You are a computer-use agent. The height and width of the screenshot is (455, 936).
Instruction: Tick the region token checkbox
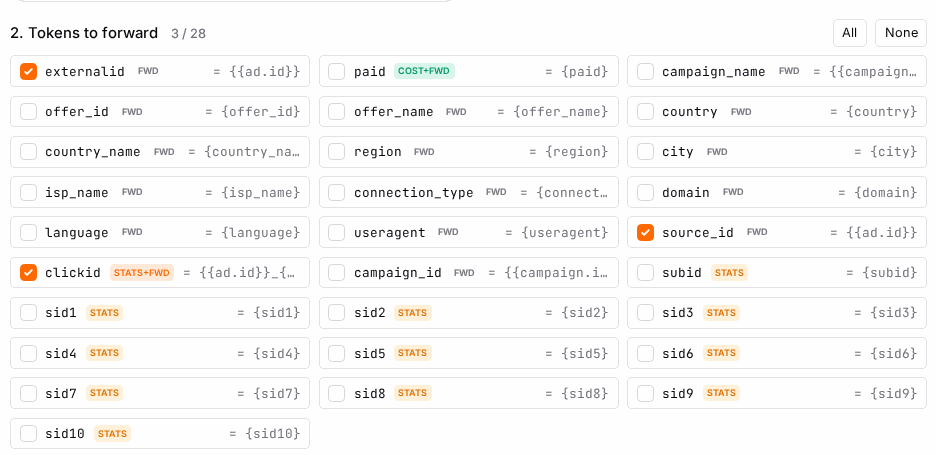(337, 152)
